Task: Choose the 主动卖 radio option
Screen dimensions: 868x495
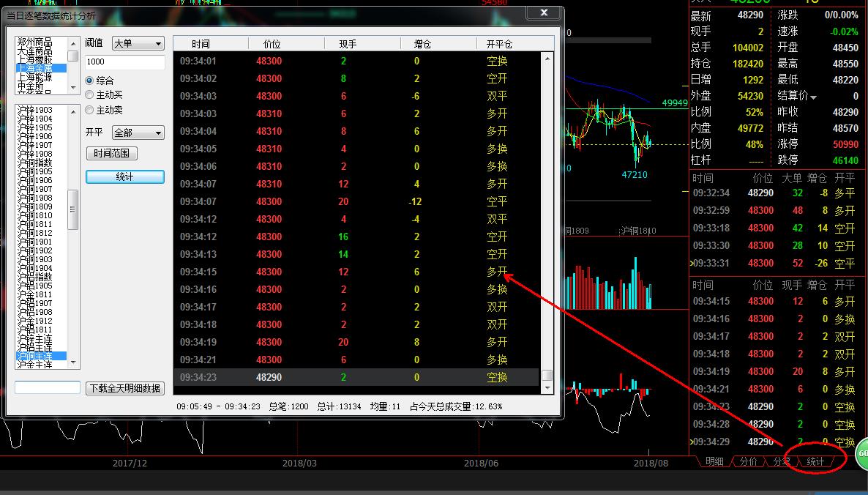Action: pyautogui.click(x=90, y=110)
